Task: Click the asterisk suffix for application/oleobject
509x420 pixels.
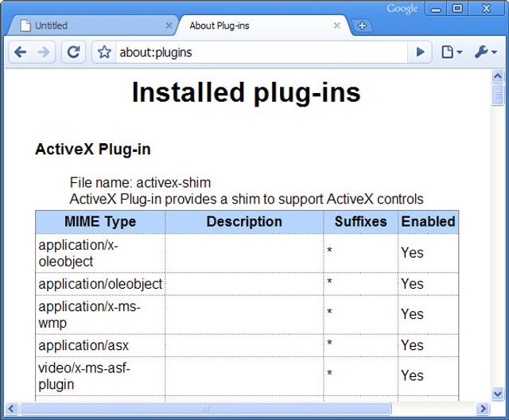Action: (329, 282)
